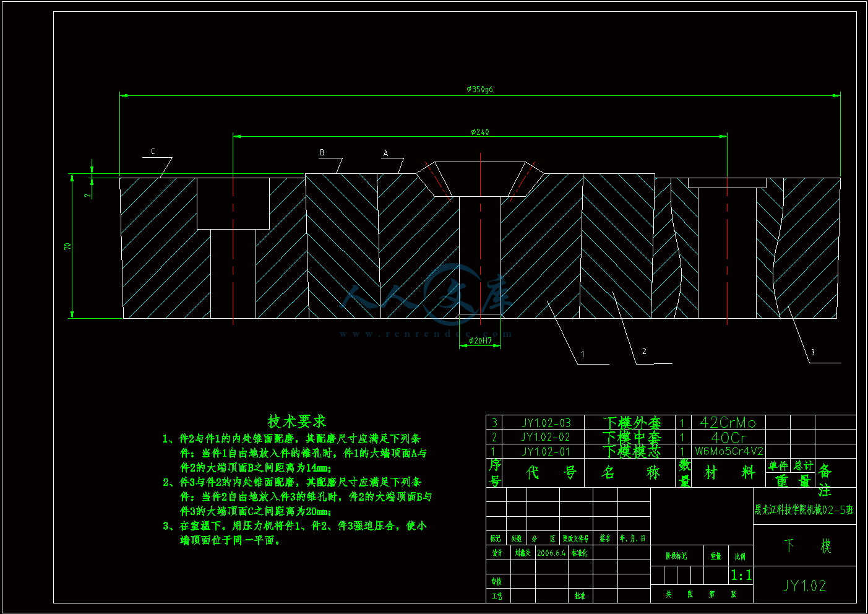The width and height of the screenshot is (868, 614).
Task: Select the first requirement line starting 1、件2与件1
Action: [292, 438]
